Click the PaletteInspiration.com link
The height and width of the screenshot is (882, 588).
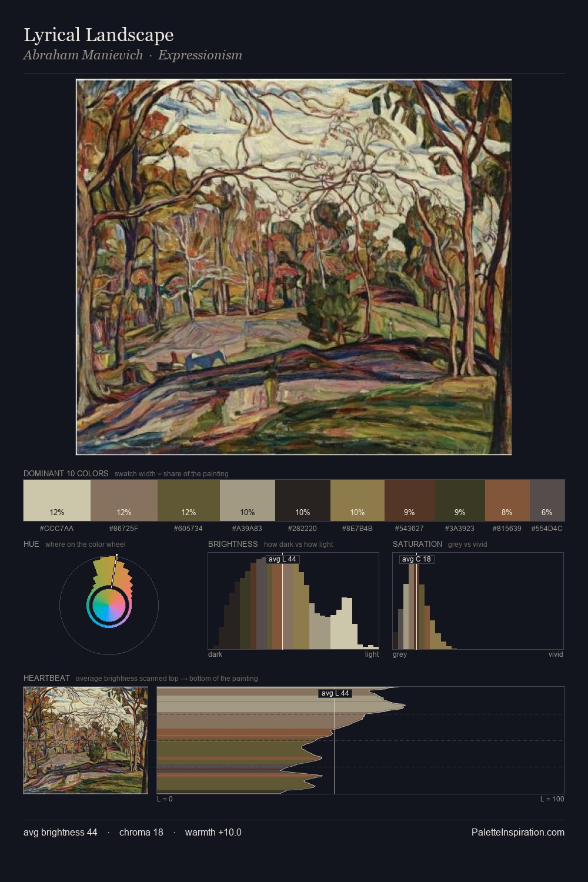point(518,832)
